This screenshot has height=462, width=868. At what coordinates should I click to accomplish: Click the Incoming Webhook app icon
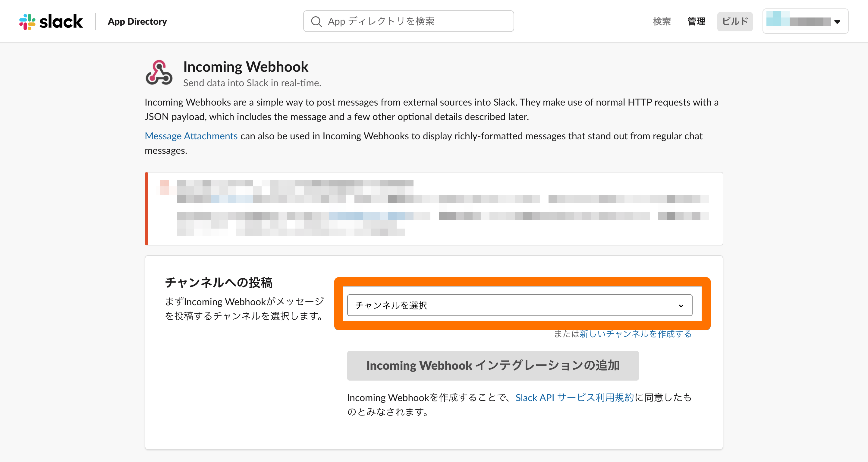[159, 72]
